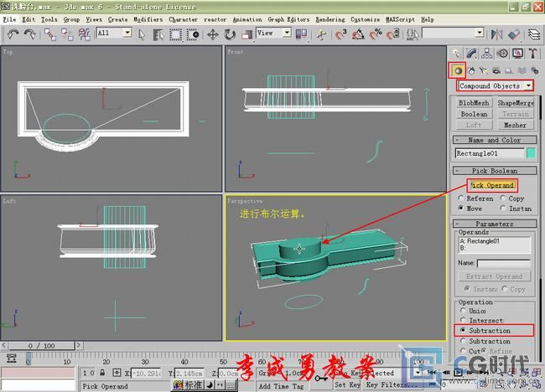Toggle the Percent Snap icon
The width and height of the screenshot is (545, 392).
(376, 34)
